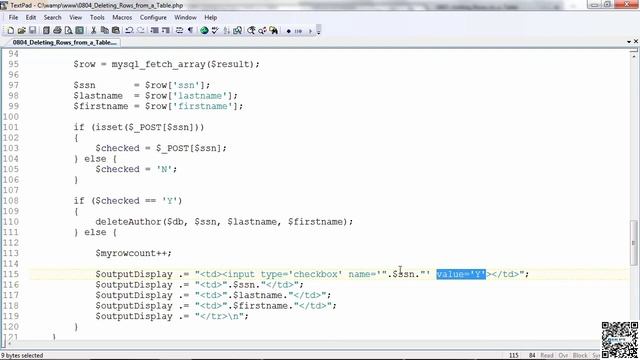Start recording a macro with the dot icon
This screenshot has height=360, width=640.
point(289,31)
